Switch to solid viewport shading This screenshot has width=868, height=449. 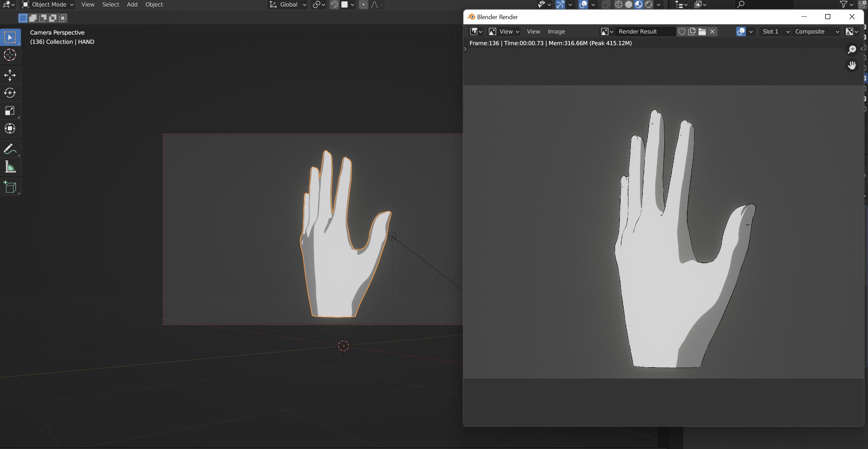pyautogui.click(x=629, y=4)
